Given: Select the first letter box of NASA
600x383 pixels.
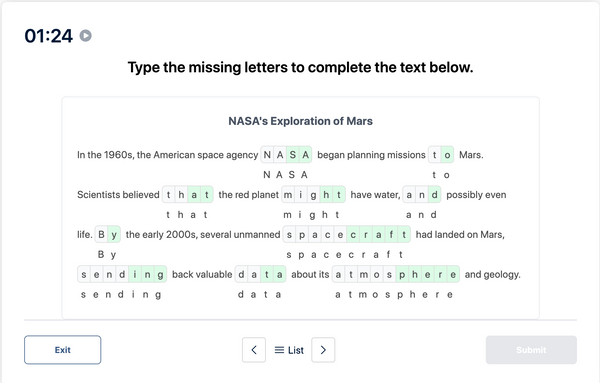Looking at the screenshot, I should pos(267,155).
